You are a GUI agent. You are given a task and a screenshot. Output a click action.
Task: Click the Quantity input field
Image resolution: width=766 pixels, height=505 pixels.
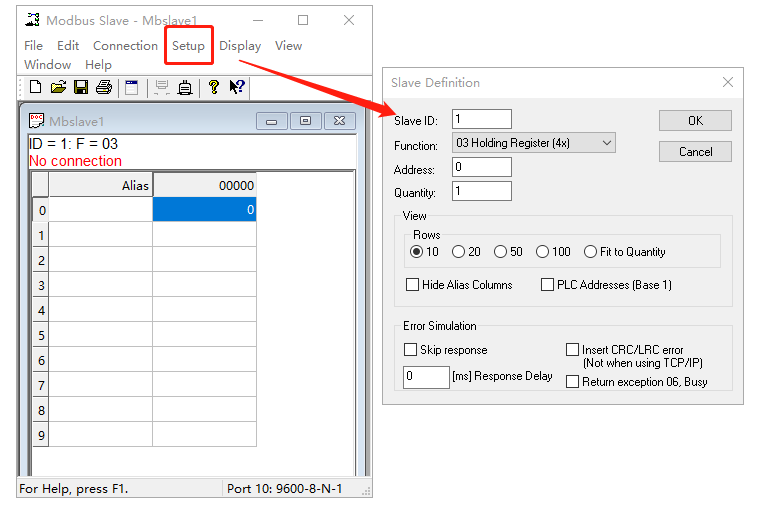coord(482,191)
